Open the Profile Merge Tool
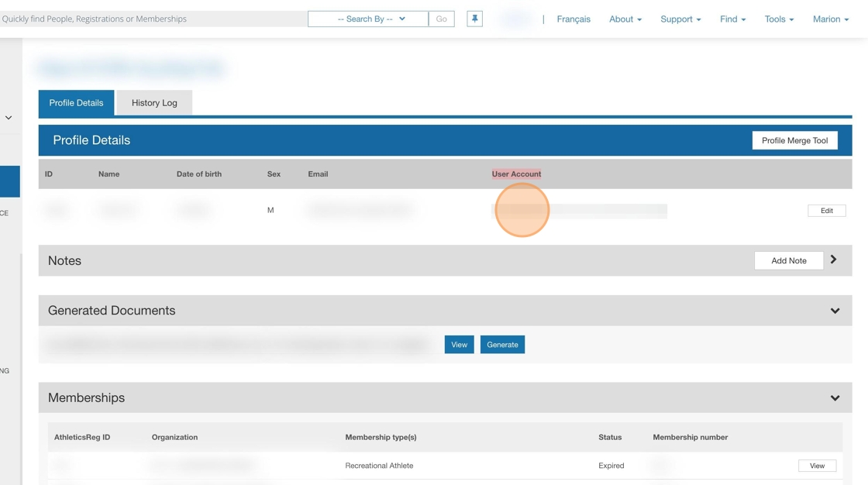868x485 pixels. [794, 140]
